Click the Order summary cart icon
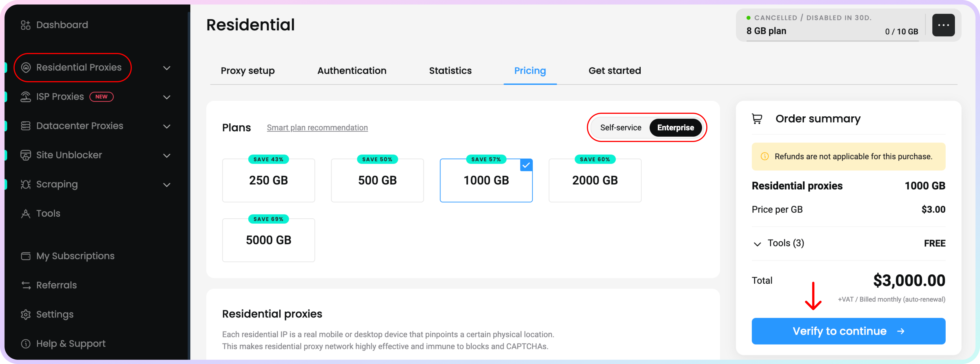Image resolution: width=980 pixels, height=364 pixels. (757, 119)
